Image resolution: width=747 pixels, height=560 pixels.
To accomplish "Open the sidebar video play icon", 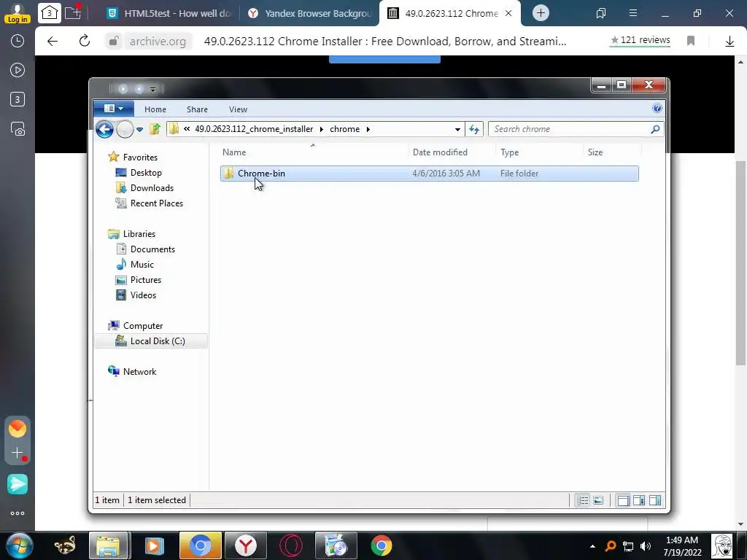I will (x=18, y=71).
